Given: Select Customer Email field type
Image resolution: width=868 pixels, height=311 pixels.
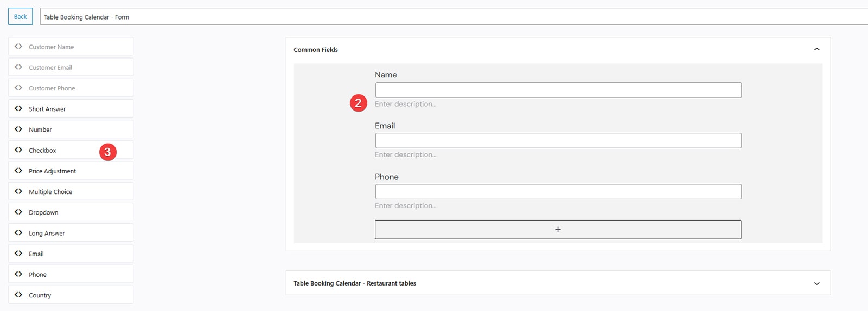Looking at the screenshot, I should [71, 67].
